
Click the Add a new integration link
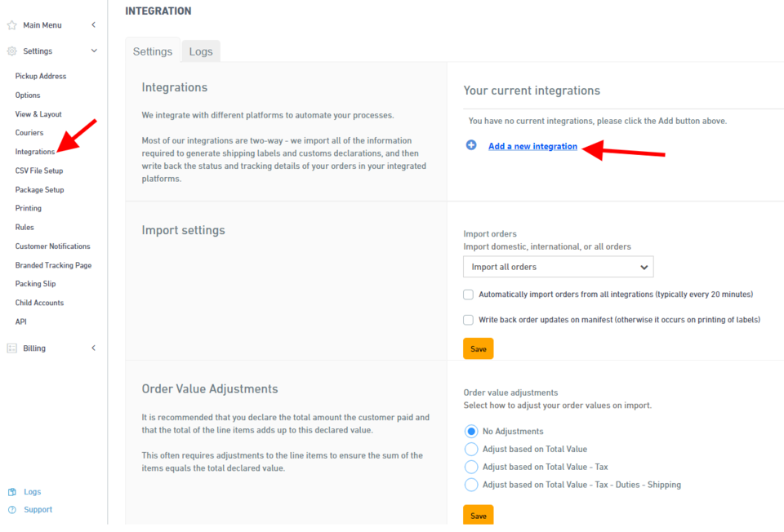pyautogui.click(x=532, y=147)
